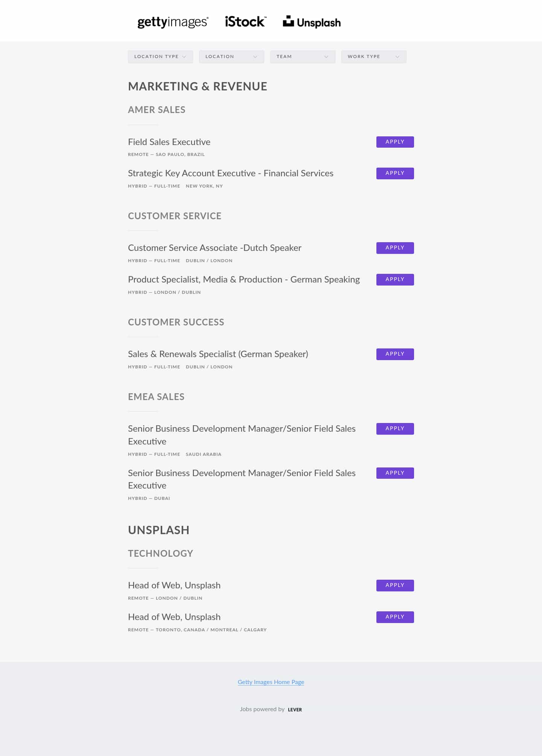Click the Unsplash logo
Image resolution: width=542 pixels, height=756 pixels.
point(312,22)
